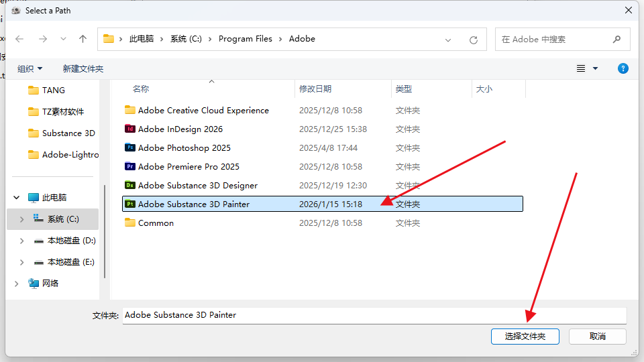This screenshot has height=362, width=644.
Task: Select Adobe in the address breadcrumb
Action: (x=302, y=39)
